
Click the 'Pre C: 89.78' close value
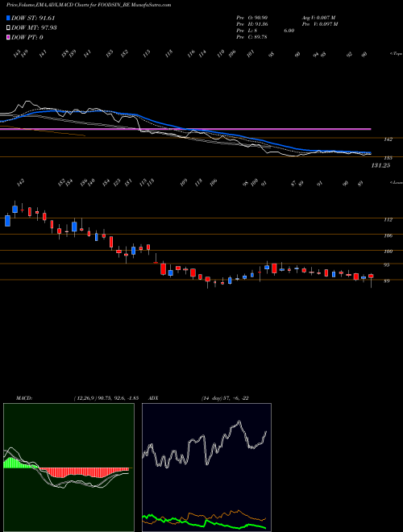[x=251, y=36]
